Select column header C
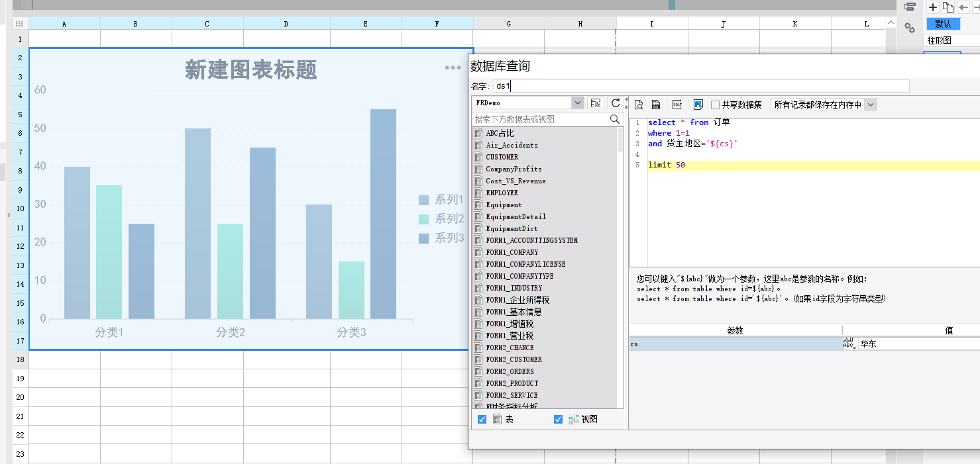This screenshot has width=980, height=464. coord(207,24)
